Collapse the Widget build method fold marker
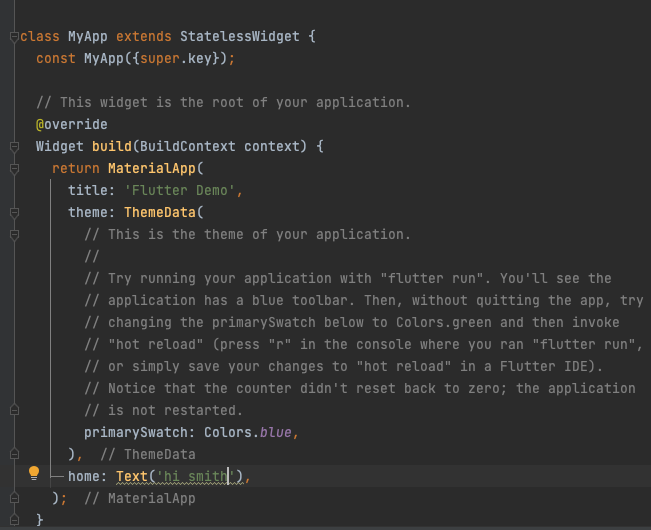The image size is (651, 530). (x=14, y=147)
